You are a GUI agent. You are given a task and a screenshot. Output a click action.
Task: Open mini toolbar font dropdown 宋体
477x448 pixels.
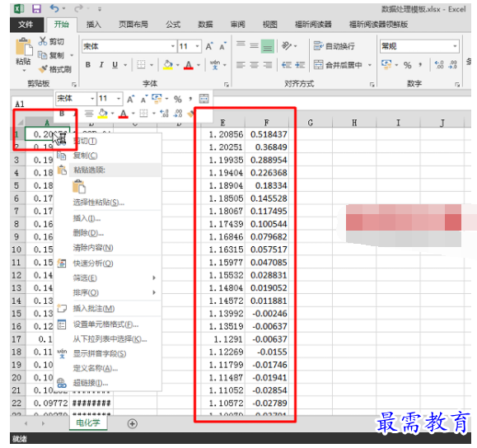[x=92, y=99]
